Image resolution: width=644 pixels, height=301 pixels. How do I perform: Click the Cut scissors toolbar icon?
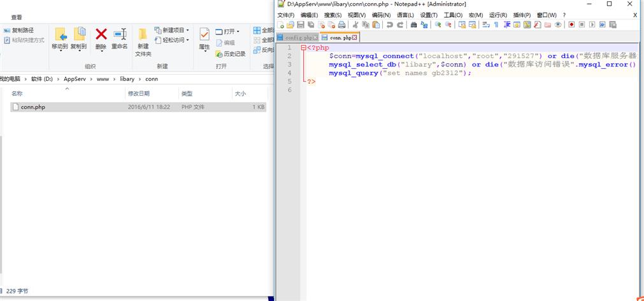[x=355, y=25]
